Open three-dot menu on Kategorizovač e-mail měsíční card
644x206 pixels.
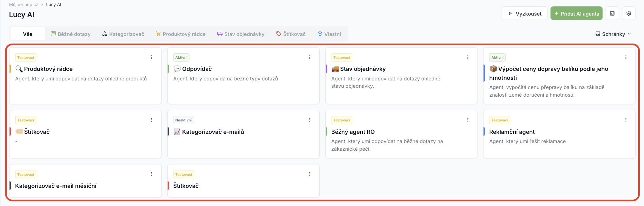pyautogui.click(x=152, y=174)
